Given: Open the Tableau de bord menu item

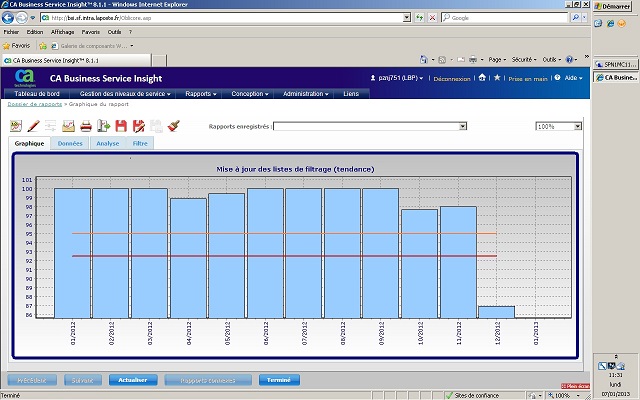Looking at the screenshot, I should pyautogui.click(x=37, y=94).
